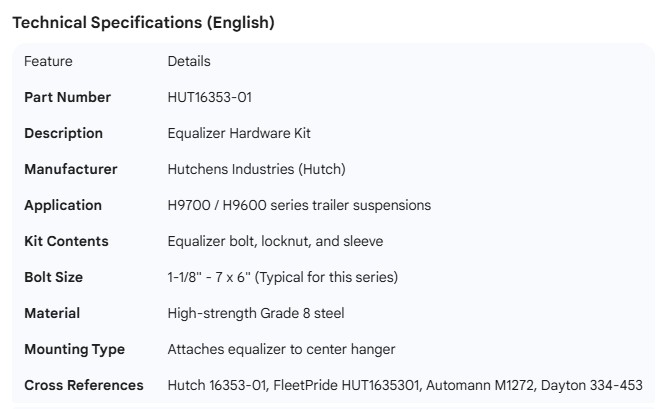Click the HUT16353-01 part number value
Screen dimensions: 661x409
pos(210,97)
